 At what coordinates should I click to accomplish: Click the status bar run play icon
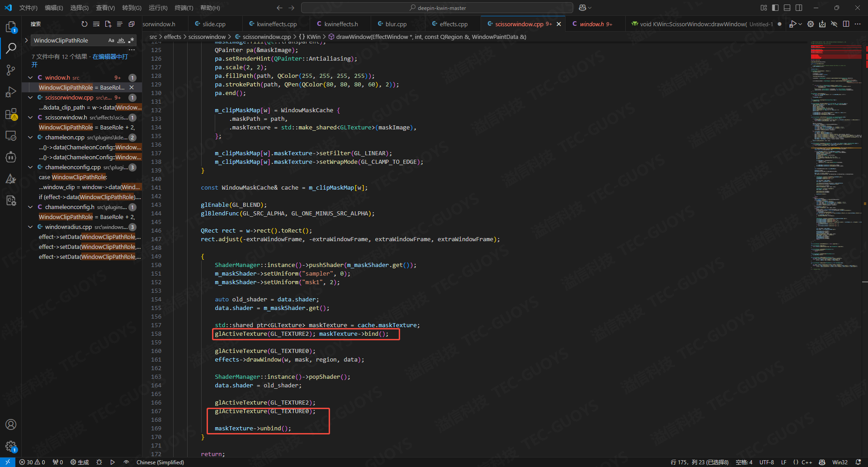click(x=113, y=462)
